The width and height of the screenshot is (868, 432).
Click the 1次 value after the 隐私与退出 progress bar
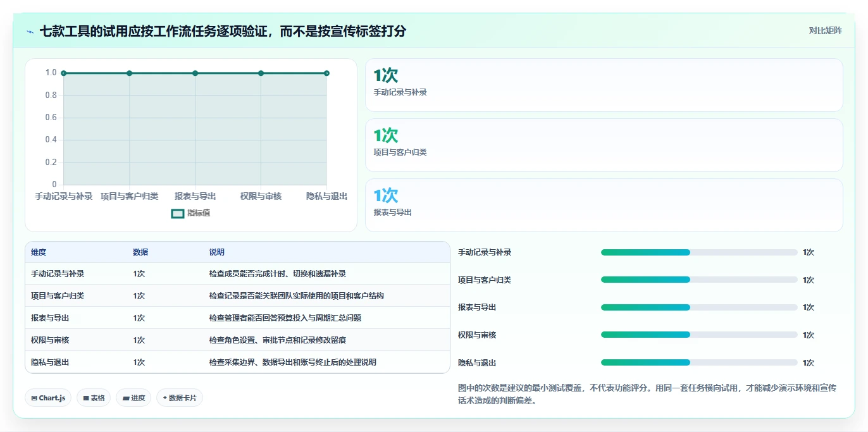[809, 363]
